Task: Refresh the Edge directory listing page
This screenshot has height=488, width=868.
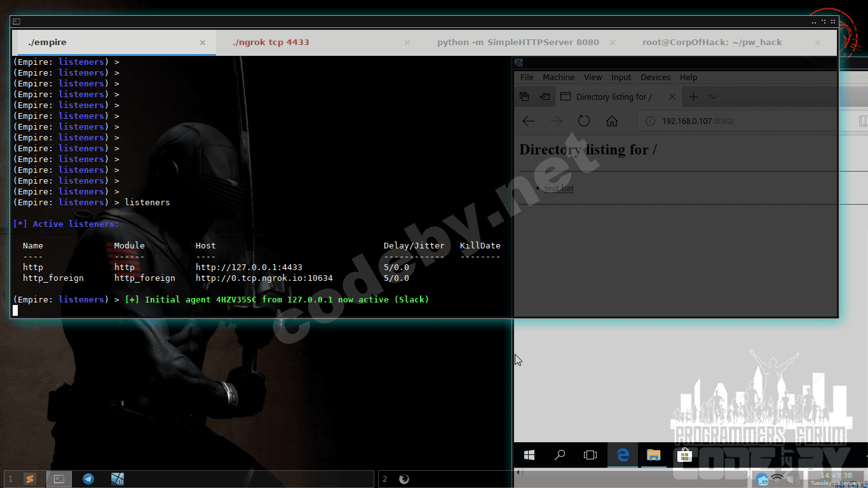Action: coord(584,121)
